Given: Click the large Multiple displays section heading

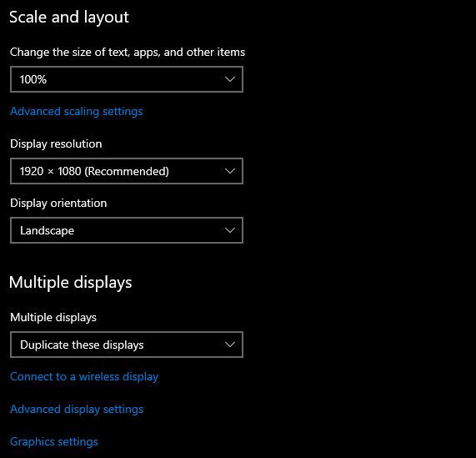Looking at the screenshot, I should [70, 283].
